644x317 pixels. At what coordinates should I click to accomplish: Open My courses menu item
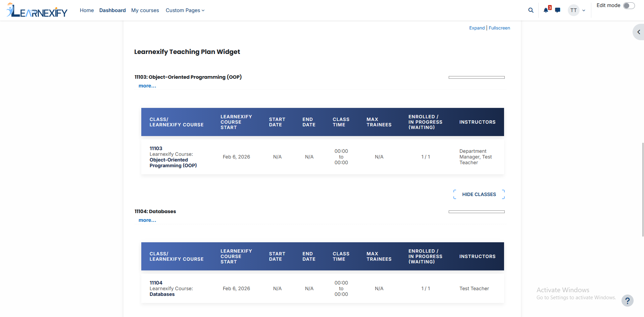(145, 10)
